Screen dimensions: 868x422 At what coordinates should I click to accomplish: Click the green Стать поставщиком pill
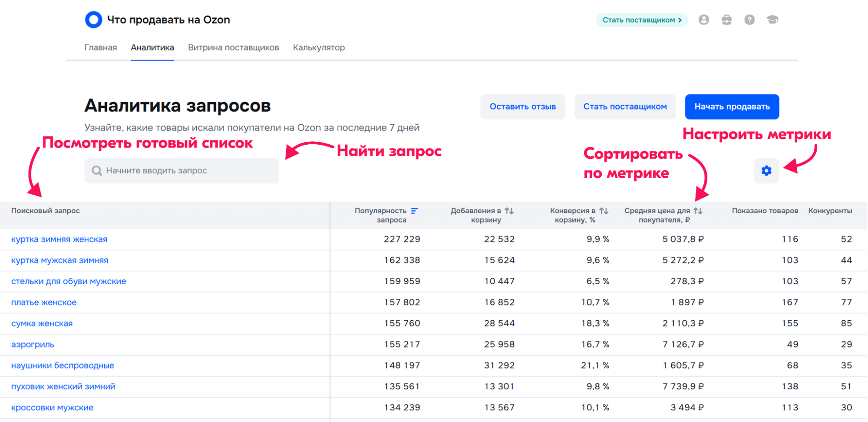[x=642, y=20]
